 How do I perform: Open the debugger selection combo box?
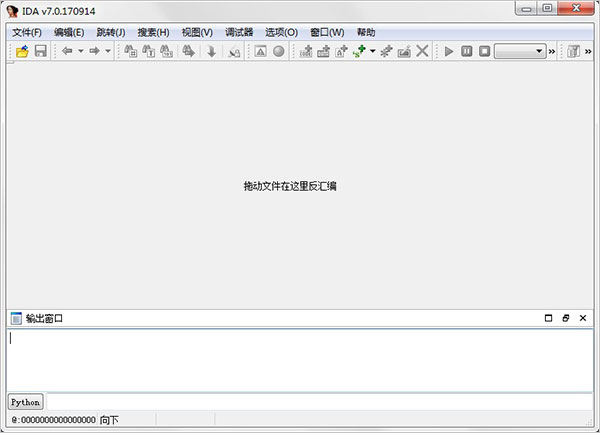click(520, 51)
